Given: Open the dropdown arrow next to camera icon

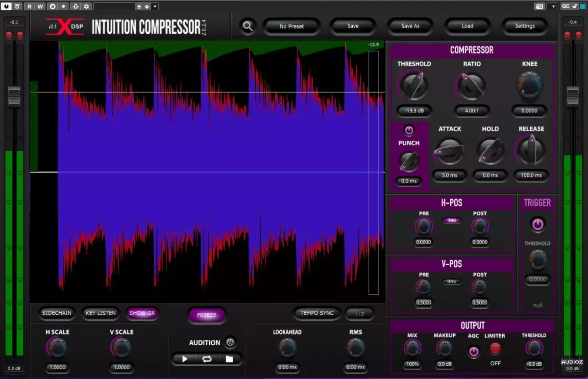Looking at the screenshot, I should click(x=552, y=6).
